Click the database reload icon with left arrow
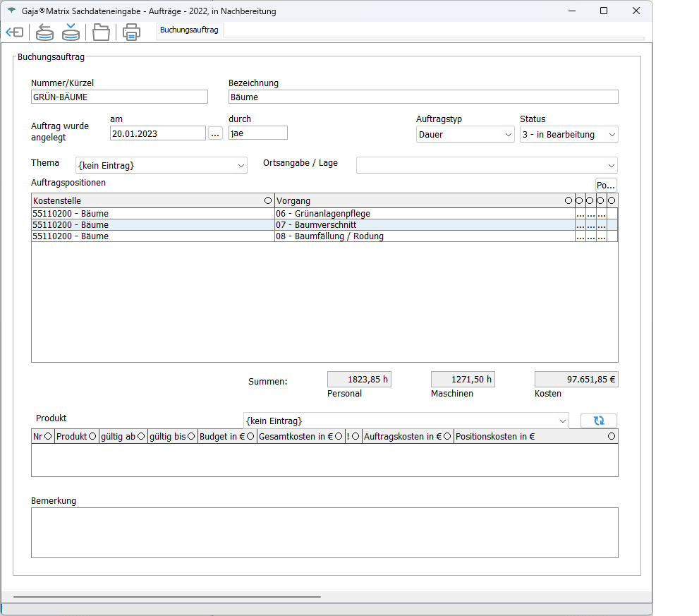Screen dimensions: 699x616 [44, 32]
